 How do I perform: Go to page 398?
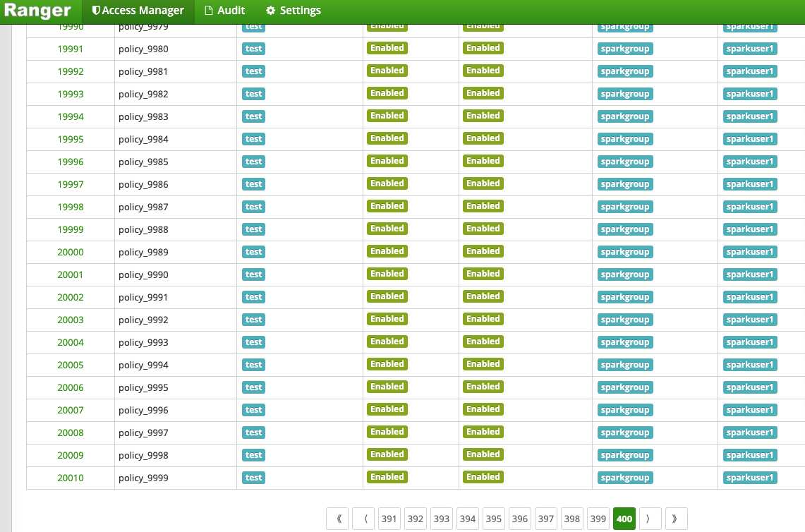click(x=572, y=519)
